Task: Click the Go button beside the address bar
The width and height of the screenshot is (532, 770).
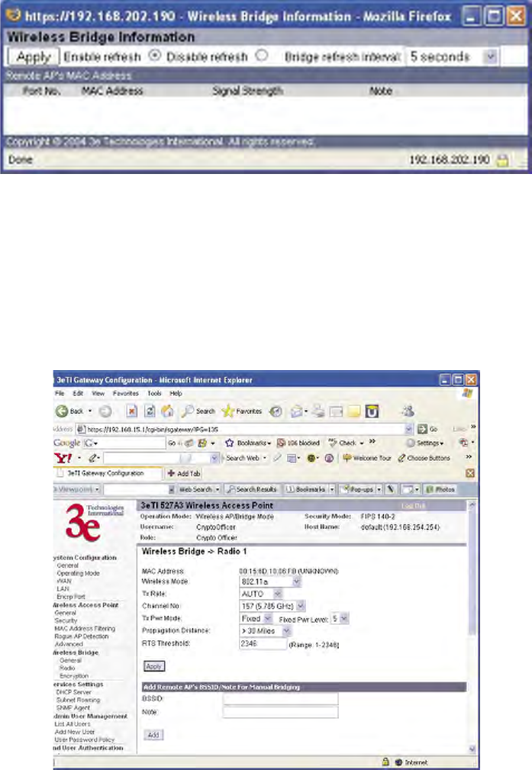Action: (427, 429)
